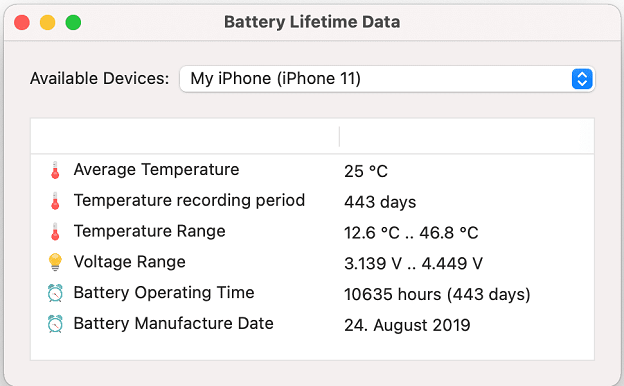Viewport: 624px width, 386px height.
Task: Select the Temperature recording period row
Action: click(312, 201)
